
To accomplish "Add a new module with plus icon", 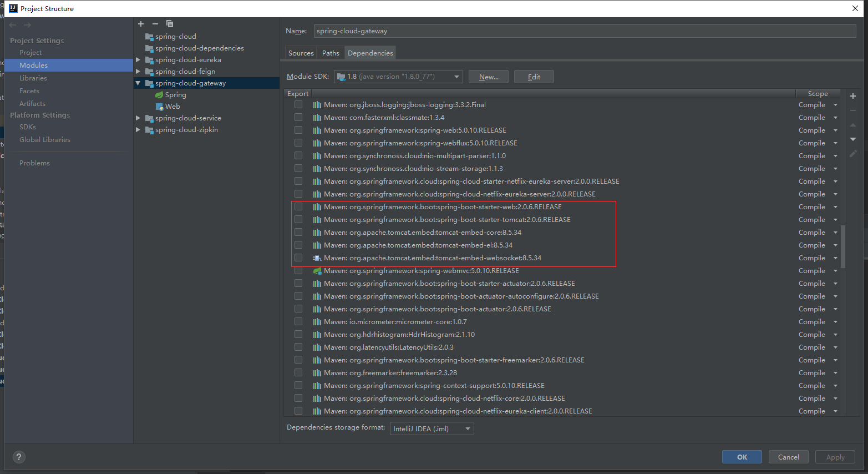I will tap(141, 24).
